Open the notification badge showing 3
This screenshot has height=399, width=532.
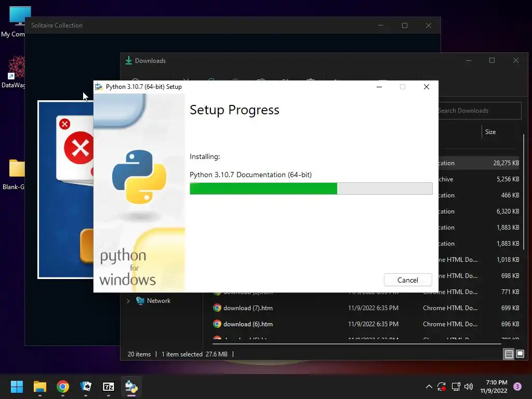tap(517, 387)
